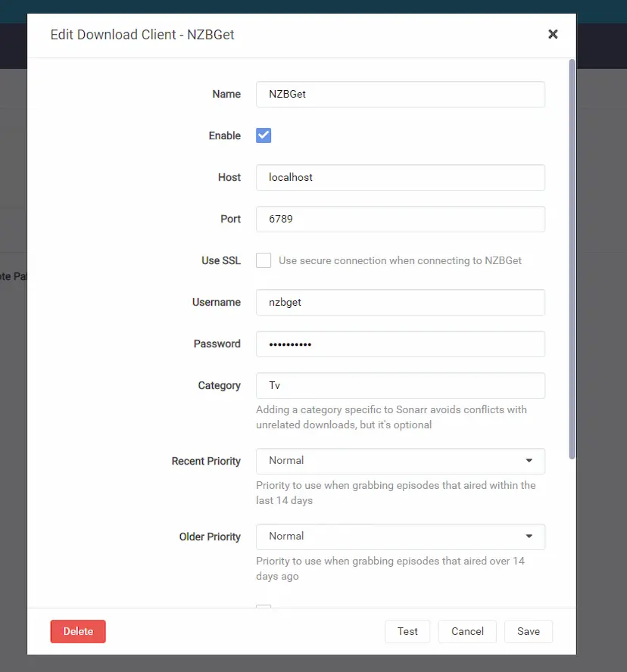Select the Port field showing 6789

[401, 219]
